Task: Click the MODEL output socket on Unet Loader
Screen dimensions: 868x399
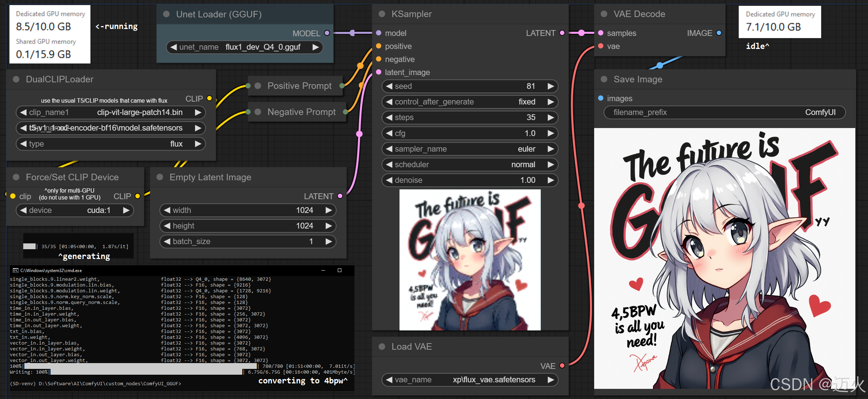Action: tap(327, 33)
